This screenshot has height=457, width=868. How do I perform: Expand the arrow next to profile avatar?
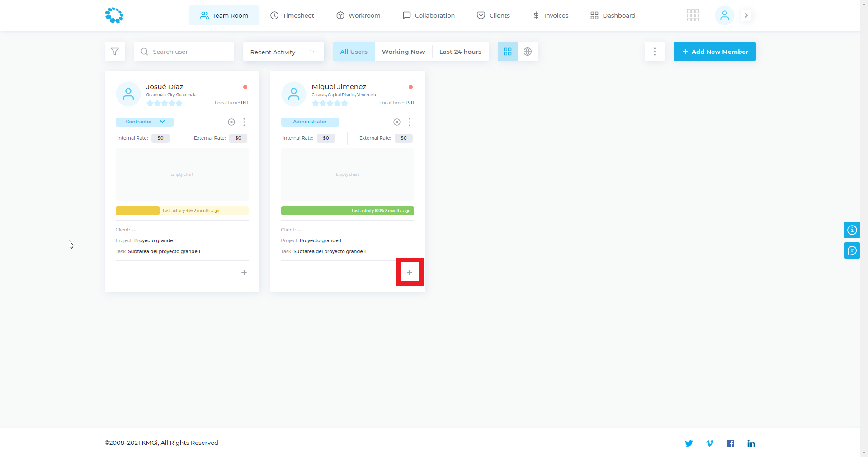pos(746,15)
